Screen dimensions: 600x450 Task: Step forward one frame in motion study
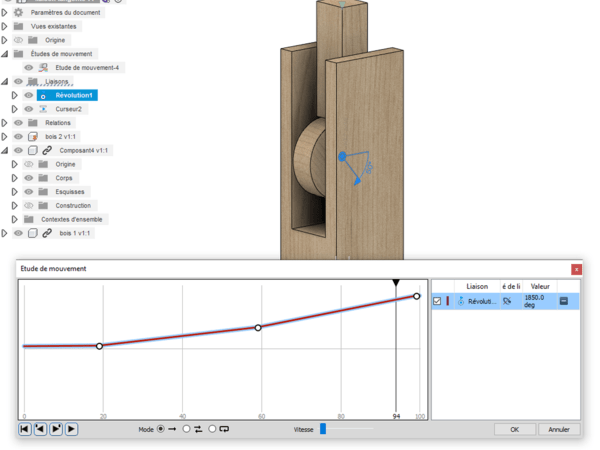click(56, 429)
